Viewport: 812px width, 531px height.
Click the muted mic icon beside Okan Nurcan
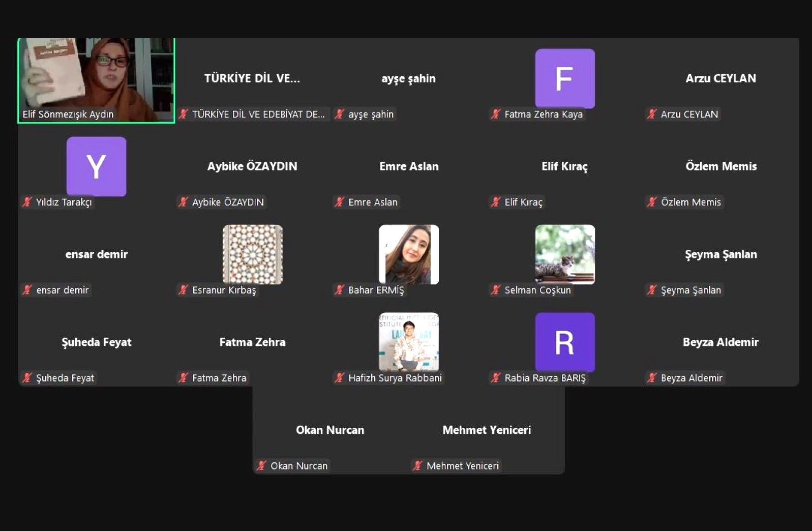tap(262, 466)
